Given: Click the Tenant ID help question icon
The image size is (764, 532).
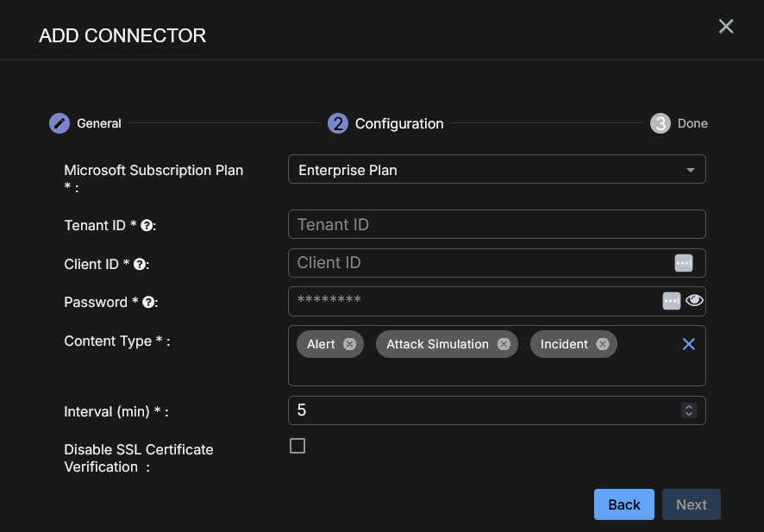Looking at the screenshot, I should tap(147, 226).
